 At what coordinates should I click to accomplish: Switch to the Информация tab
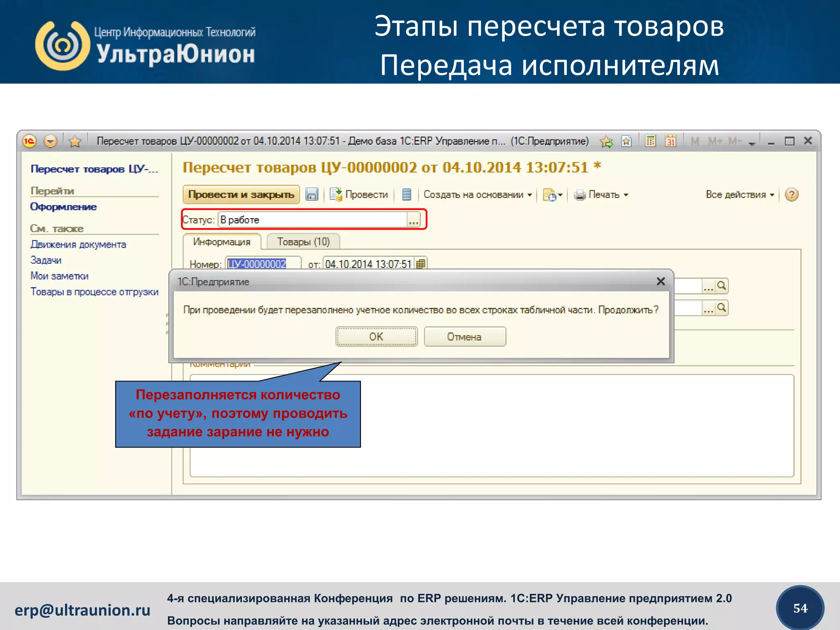pyautogui.click(x=222, y=242)
